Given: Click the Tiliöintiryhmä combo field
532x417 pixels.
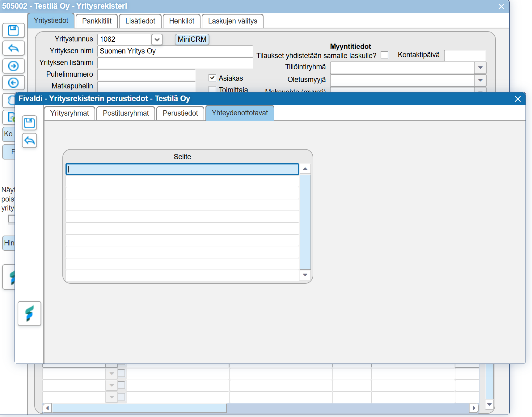Looking at the screenshot, I should pyautogui.click(x=402, y=68).
